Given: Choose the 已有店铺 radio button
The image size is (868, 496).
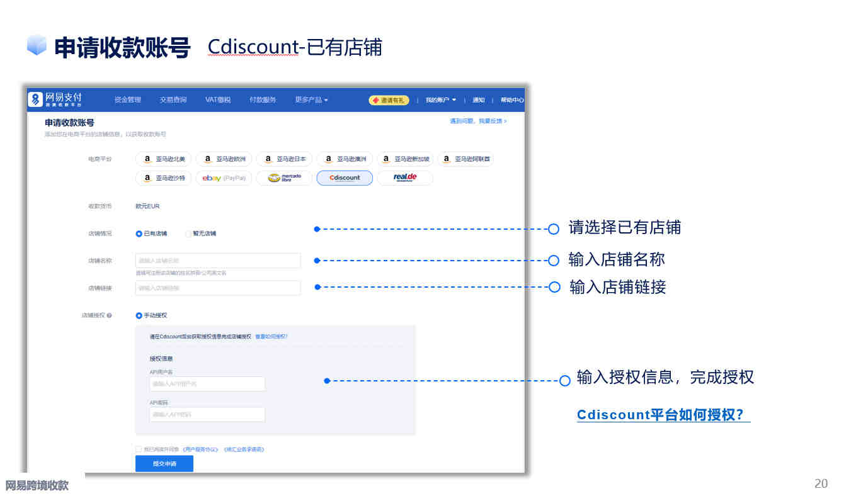Looking at the screenshot, I should click(x=139, y=234).
